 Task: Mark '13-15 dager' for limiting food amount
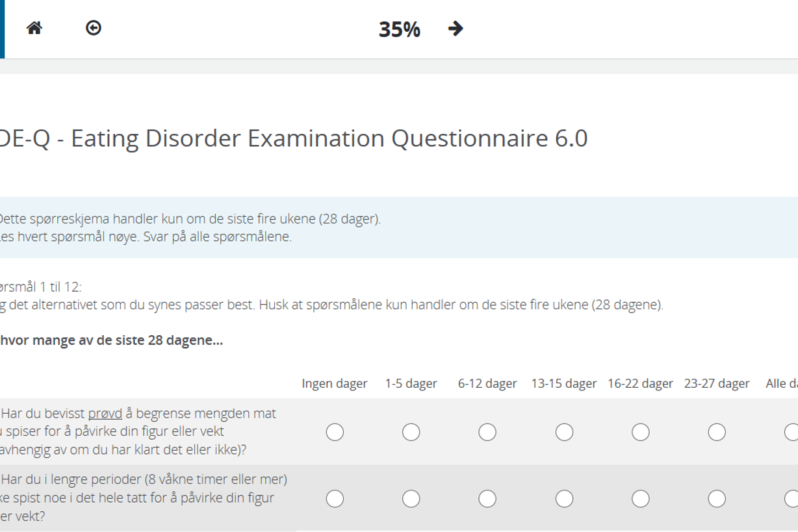pos(564,432)
